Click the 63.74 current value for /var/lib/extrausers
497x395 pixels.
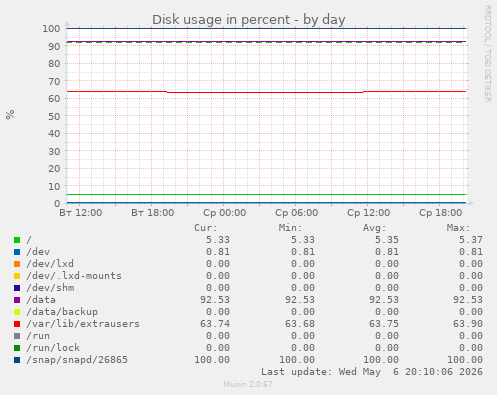pyautogui.click(x=215, y=324)
